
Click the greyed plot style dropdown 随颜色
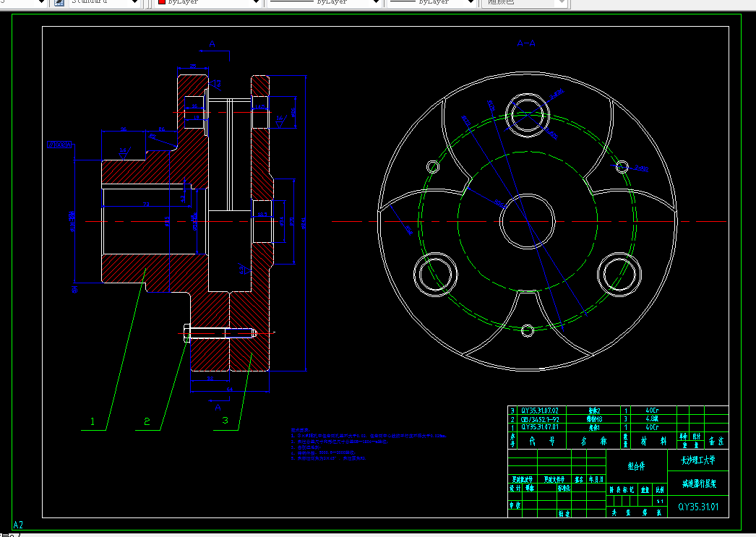[525, 2]
